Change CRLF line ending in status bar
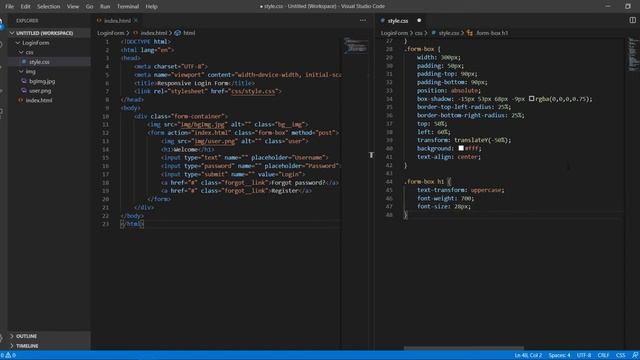This screenshot has width=640, height=360. pyautogui.click(x=603, y=355)
